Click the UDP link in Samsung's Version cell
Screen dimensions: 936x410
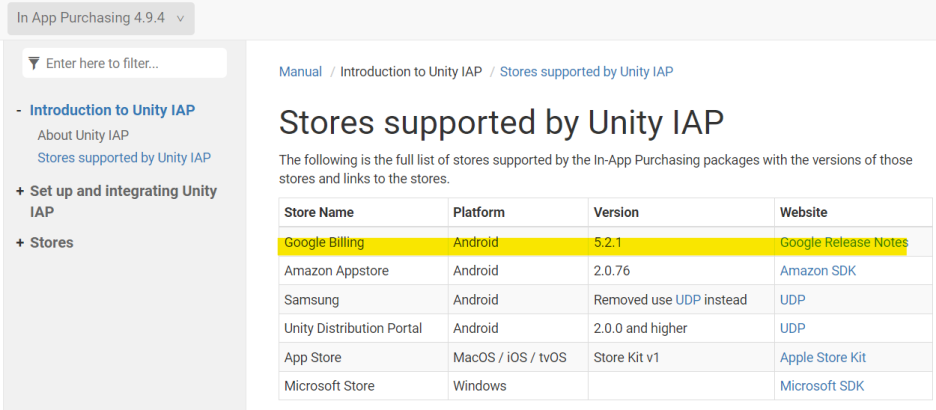[688, 300]
